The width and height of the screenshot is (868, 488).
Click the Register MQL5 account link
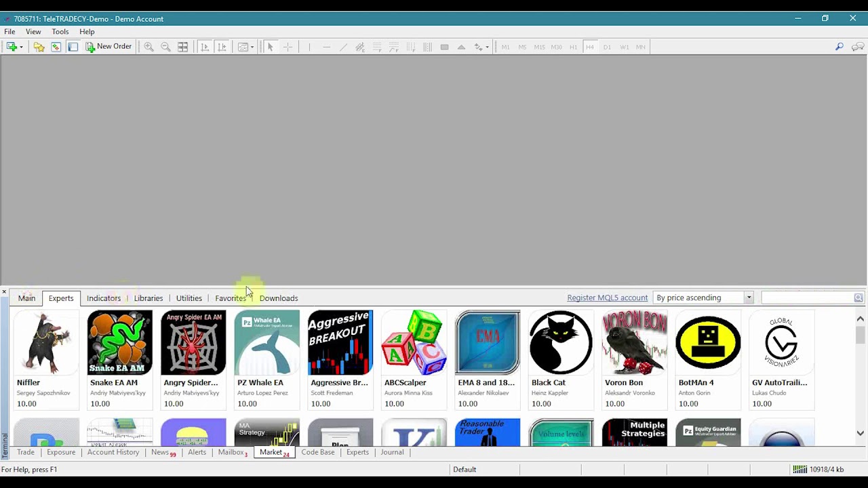point(607,298)
